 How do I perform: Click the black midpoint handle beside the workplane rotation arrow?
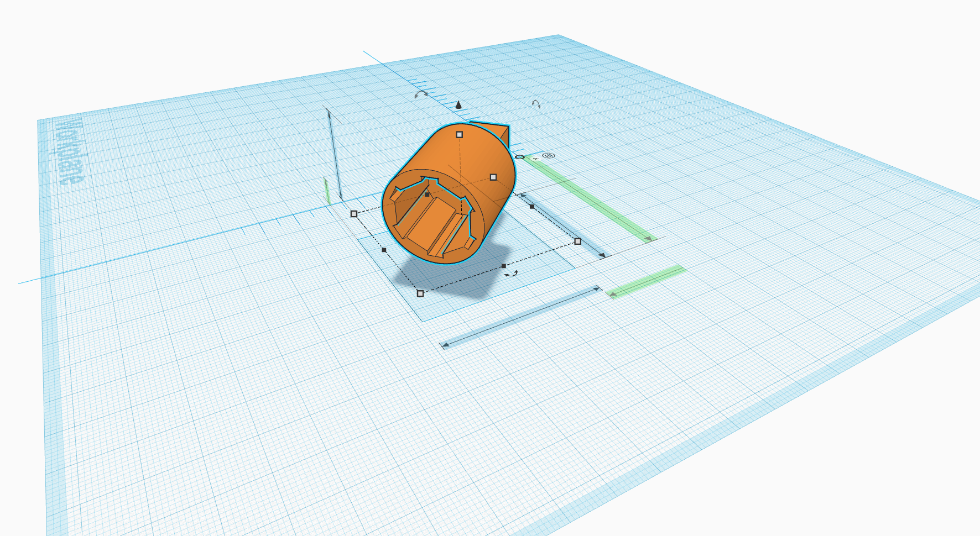click(503, 266)
